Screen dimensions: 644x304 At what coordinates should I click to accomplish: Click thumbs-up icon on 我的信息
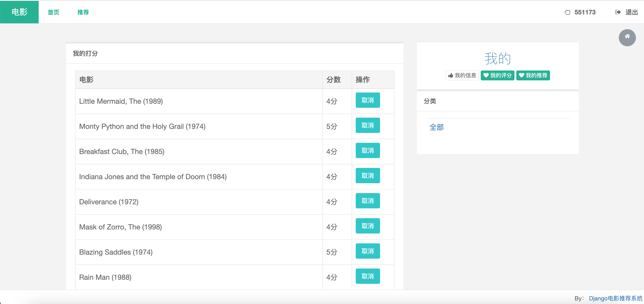click(x=450, y=75)
